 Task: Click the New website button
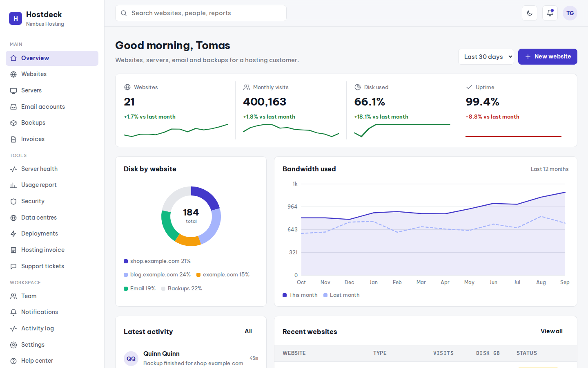tap(548, 57)
